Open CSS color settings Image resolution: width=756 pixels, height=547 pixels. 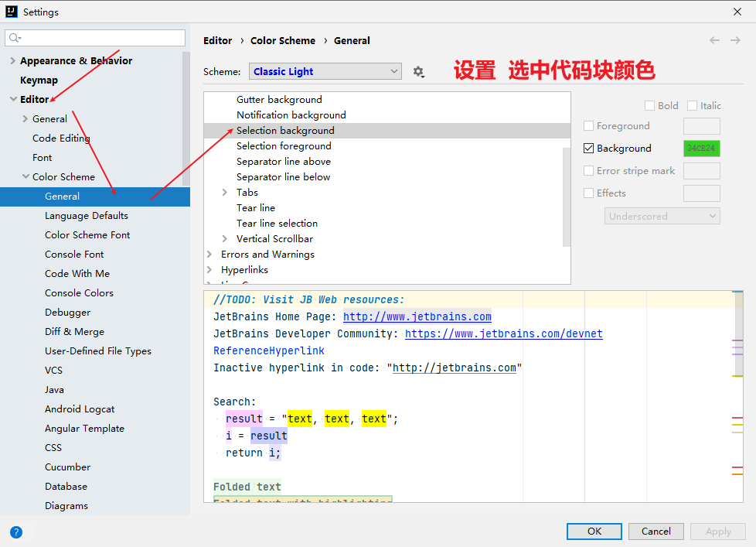tap(53, 448)
